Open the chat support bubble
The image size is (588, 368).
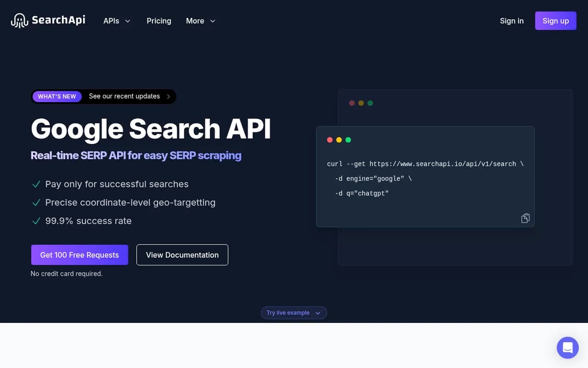coord(568,347)
